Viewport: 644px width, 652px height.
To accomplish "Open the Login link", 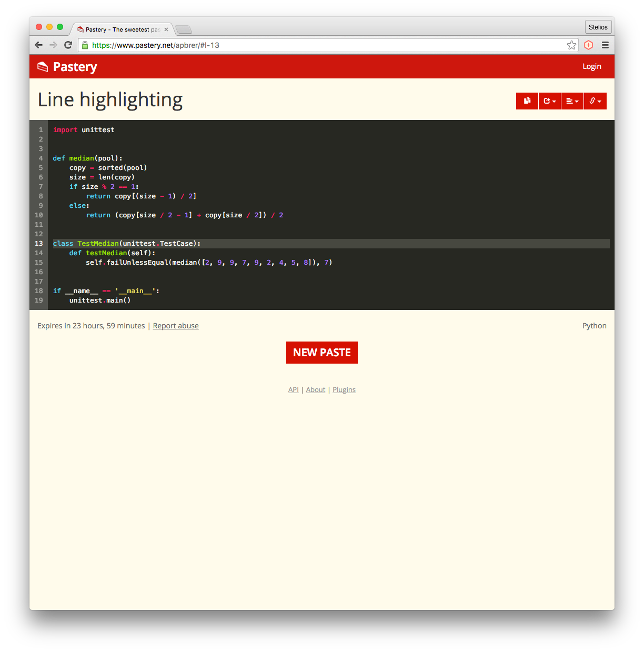I will [592, 66].
